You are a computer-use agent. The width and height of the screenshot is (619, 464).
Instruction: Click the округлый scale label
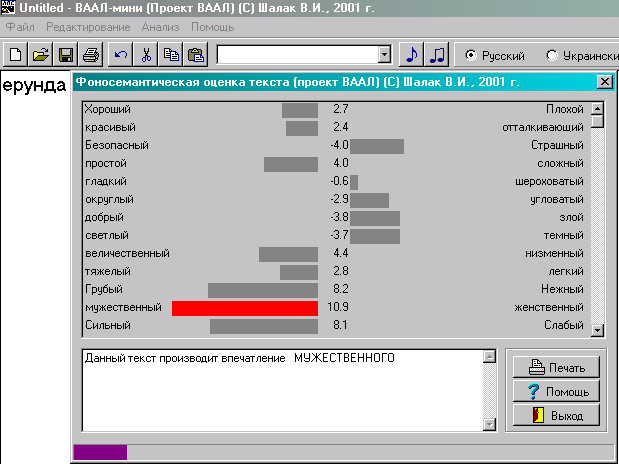pyautogui.click(x=109, y=199)
